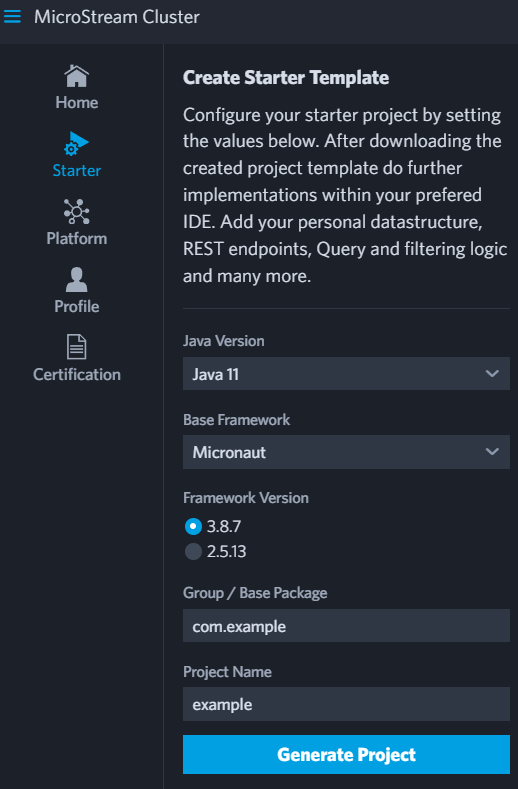Click the Base Framework label
This screenshot has height=789, width=518.
pos(237,420)
